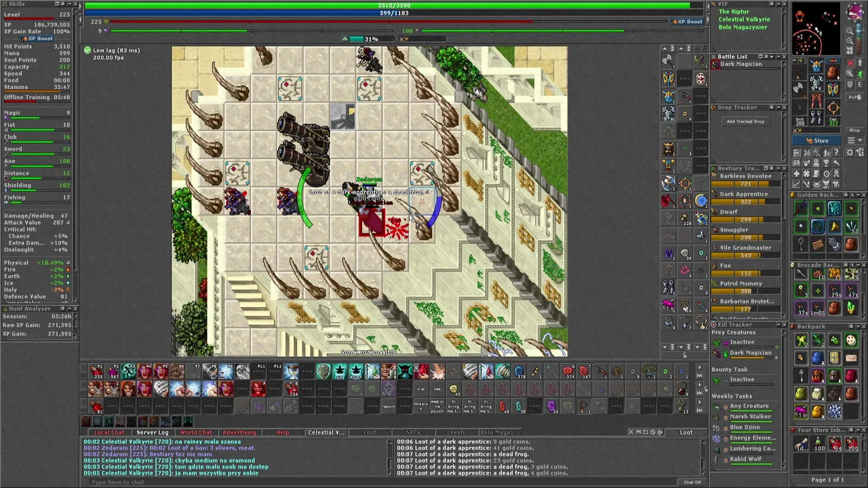
Task: Click the shield equipment slot
Action: (x=833, y=89)
